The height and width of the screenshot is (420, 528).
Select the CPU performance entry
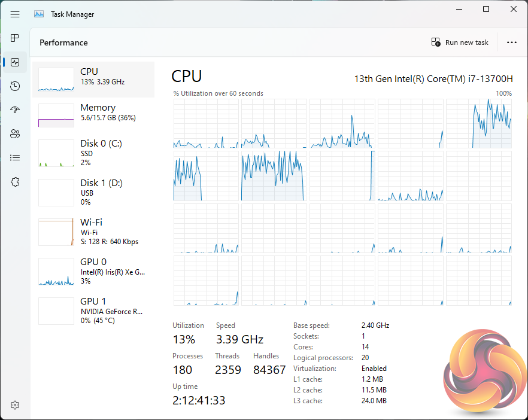[x=93, y=79]
